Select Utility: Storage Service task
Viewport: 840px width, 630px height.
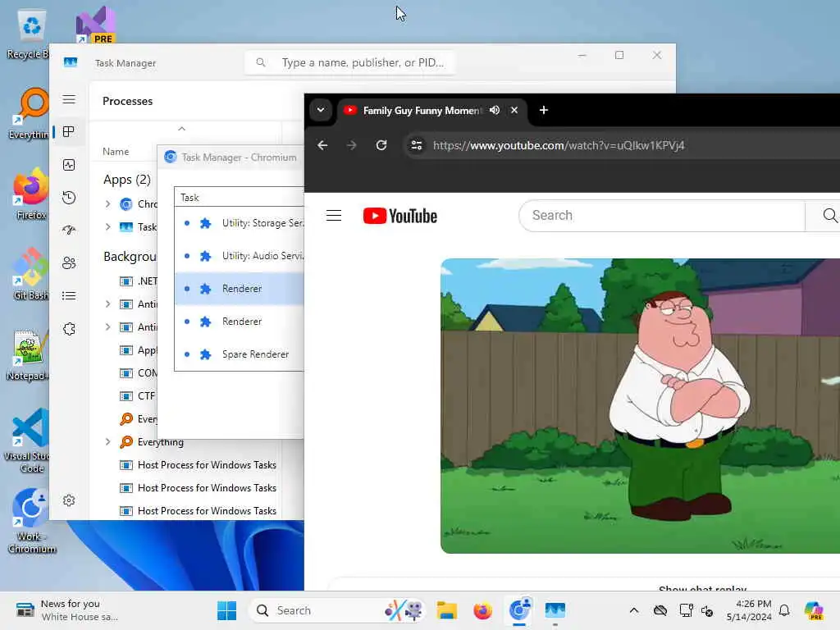click(240, 223)
